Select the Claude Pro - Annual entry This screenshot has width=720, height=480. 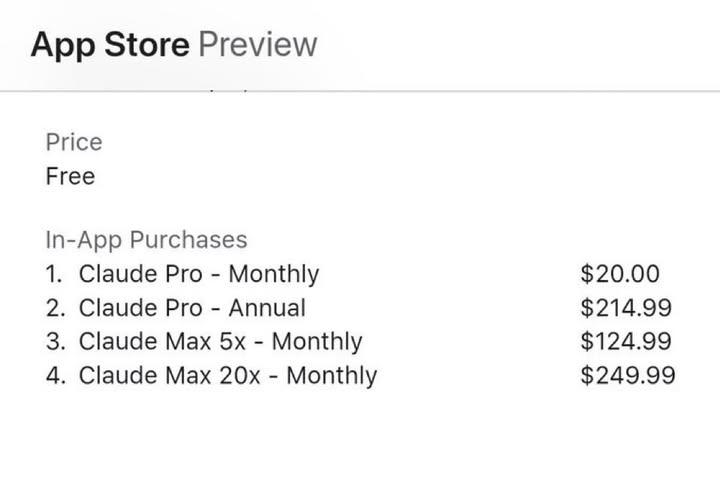coord(192,308)
